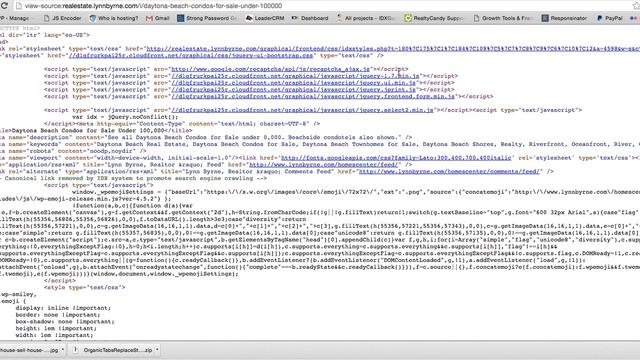
Task: Click the bookmark star in the address bar
Action: [636, 6]
